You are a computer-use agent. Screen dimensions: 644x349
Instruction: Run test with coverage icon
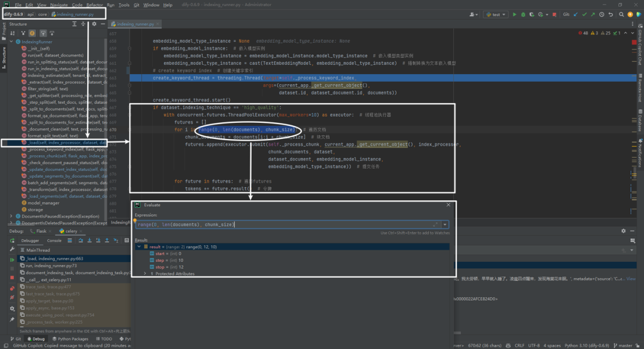[x=531, y=14]
